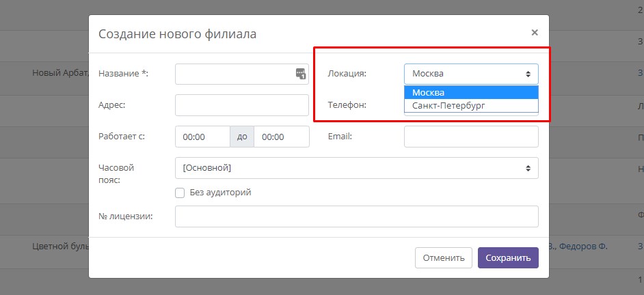The image size is (644, 295).
Task: Open the Локация dropdown showing Москва
Action: point(471,74)
